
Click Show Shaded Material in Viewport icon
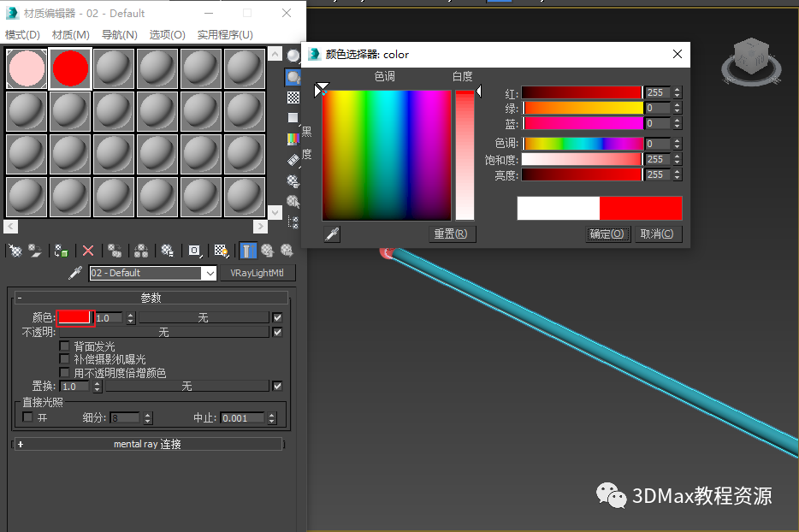pyautogui.click(x=222, y=251)
